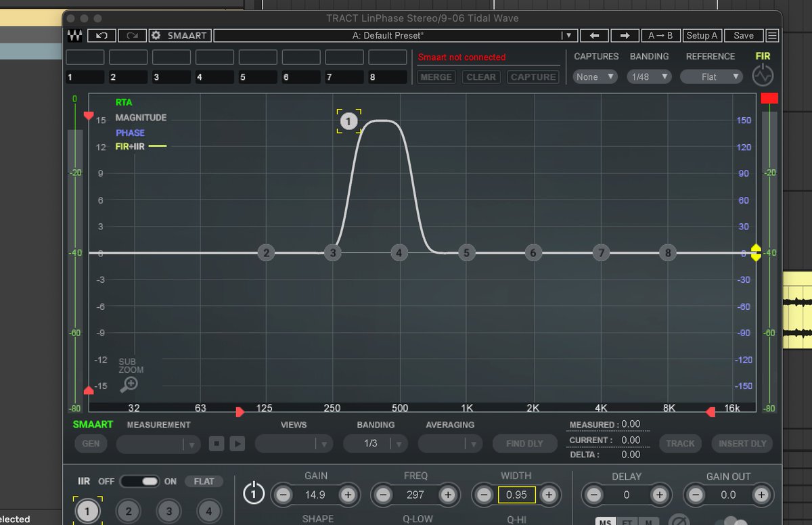Toggle the MAGNITUDE display legend
Viewport: 812px width, 525px height.
(x=141, y=118)
